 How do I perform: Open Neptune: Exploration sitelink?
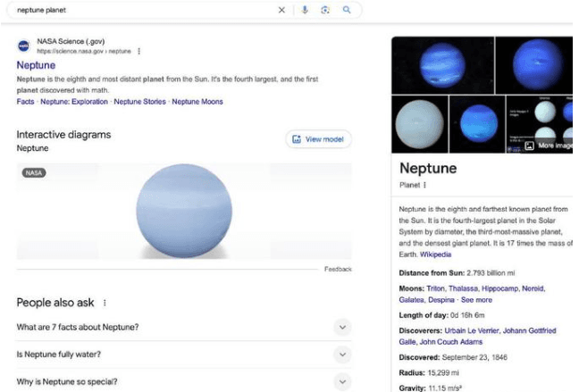pyautogui.click(x=74, y=102)
